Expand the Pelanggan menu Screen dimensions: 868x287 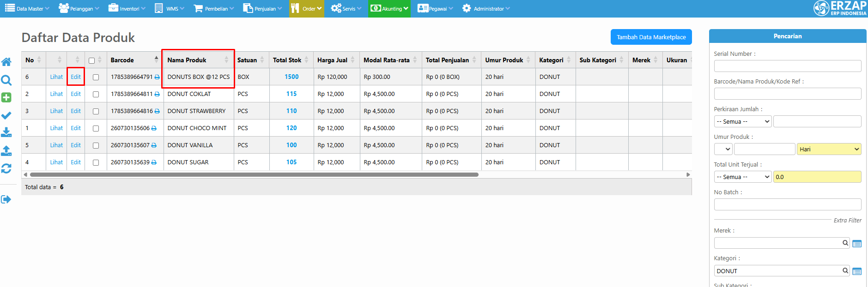[79, 8]
